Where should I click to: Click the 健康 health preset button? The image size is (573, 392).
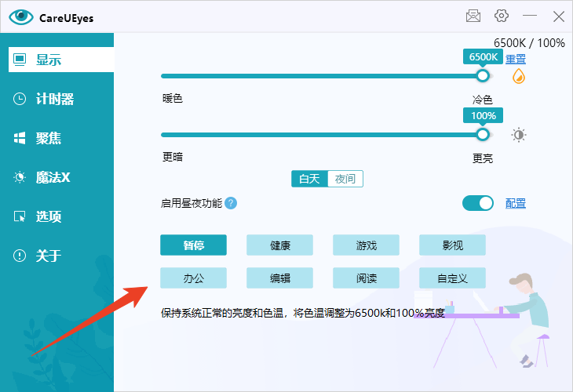click(280, 245)
